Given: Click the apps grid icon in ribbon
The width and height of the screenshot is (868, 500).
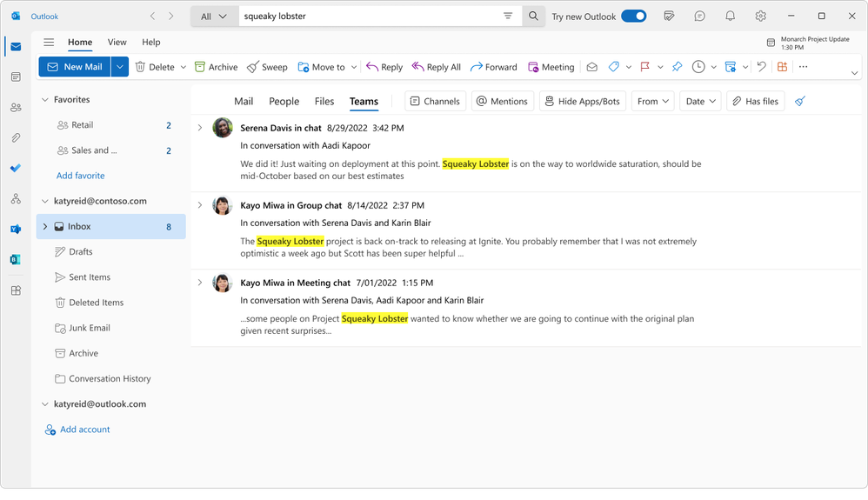Looking at the screenshot, I should (x=782, y=67).
